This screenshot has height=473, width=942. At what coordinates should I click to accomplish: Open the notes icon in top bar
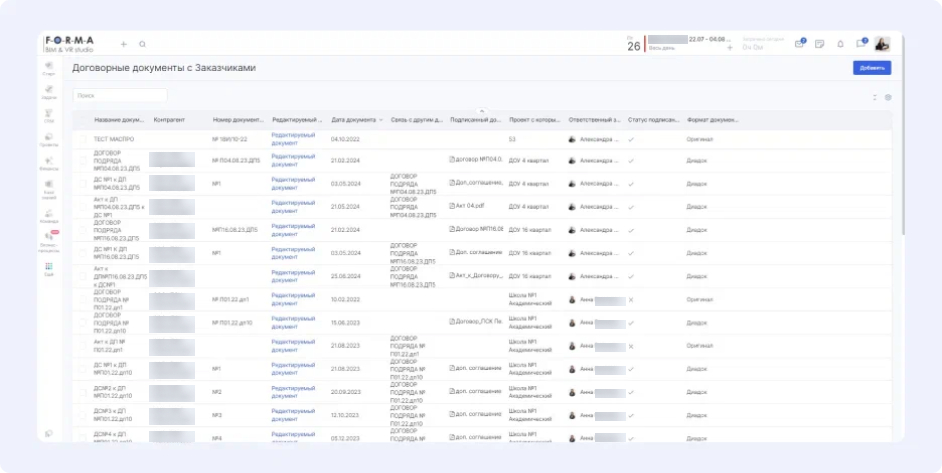(820, 44)
